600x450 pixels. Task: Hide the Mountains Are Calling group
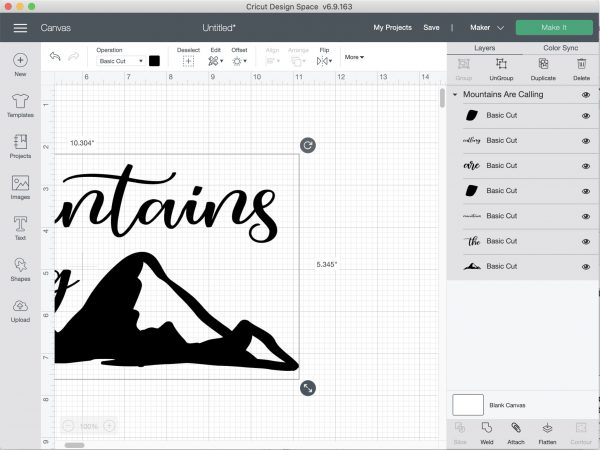(585, 95)
